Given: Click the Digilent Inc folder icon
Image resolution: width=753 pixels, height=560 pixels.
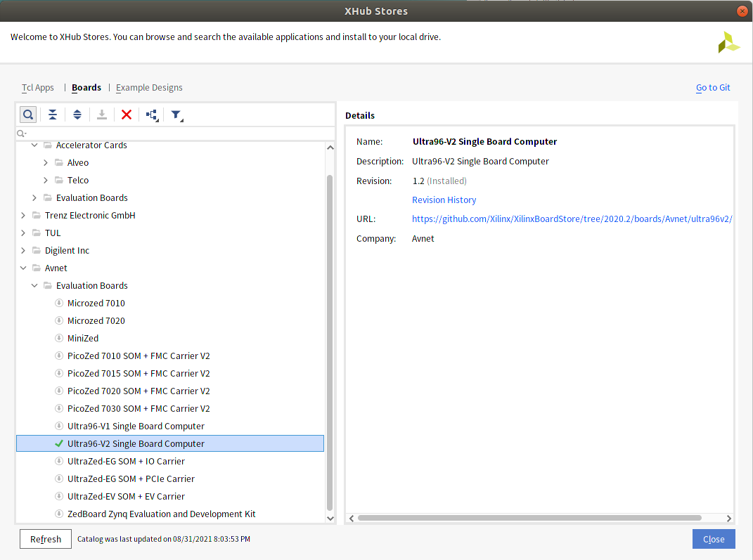Looking at the screenshot, I should [x=37, y=250].
